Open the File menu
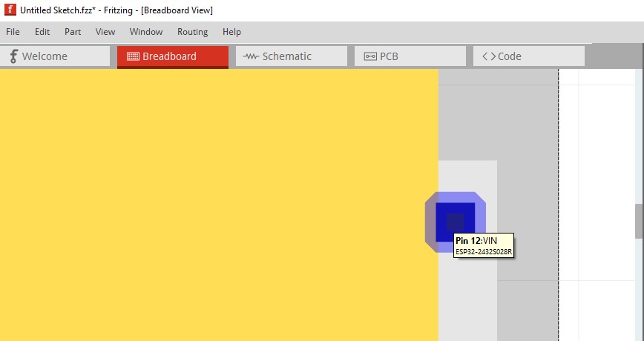 coord(13,32)
